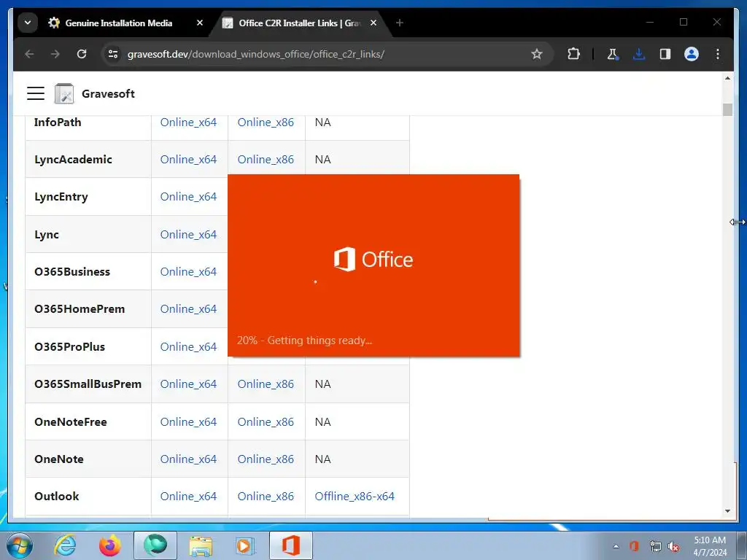Show hidden system tray icons
The height and width of the screenshot is (560, 747).
pyautogui.click(x=616, y=546)
